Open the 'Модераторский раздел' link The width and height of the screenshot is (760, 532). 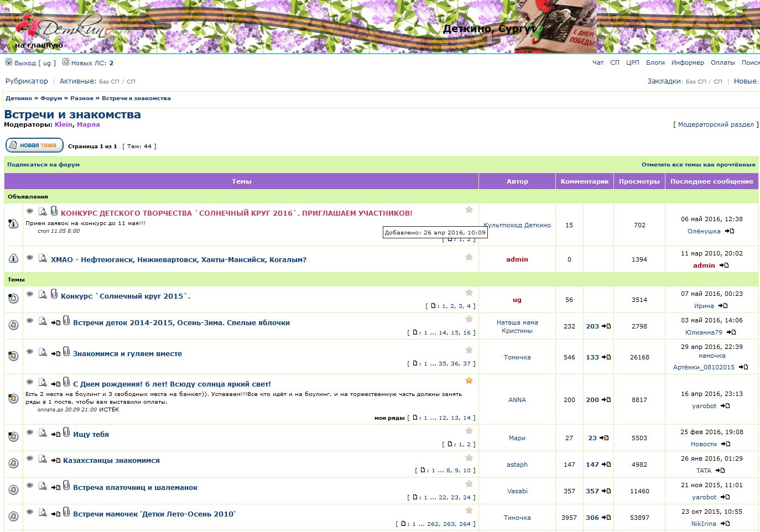click(716, 125)
